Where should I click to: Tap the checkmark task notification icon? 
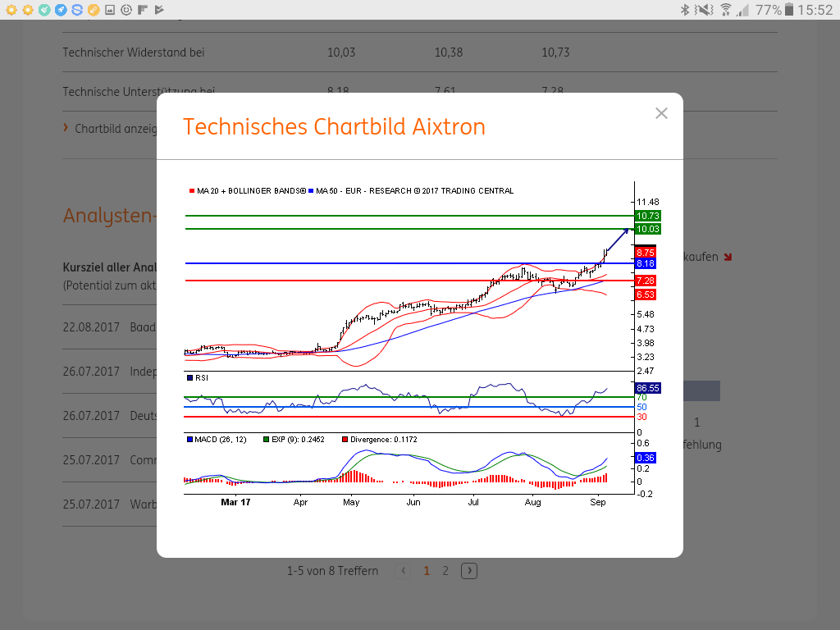click(159, 10)
